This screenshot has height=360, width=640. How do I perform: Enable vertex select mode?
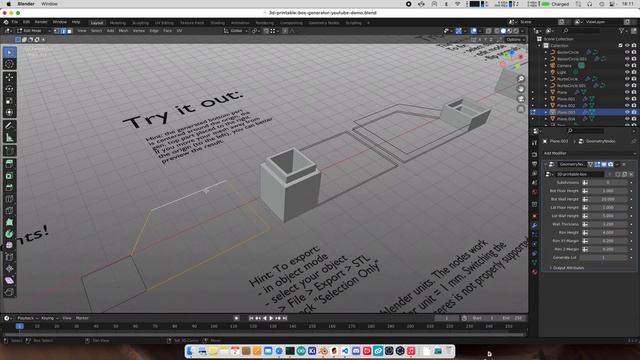pos(57,31)
